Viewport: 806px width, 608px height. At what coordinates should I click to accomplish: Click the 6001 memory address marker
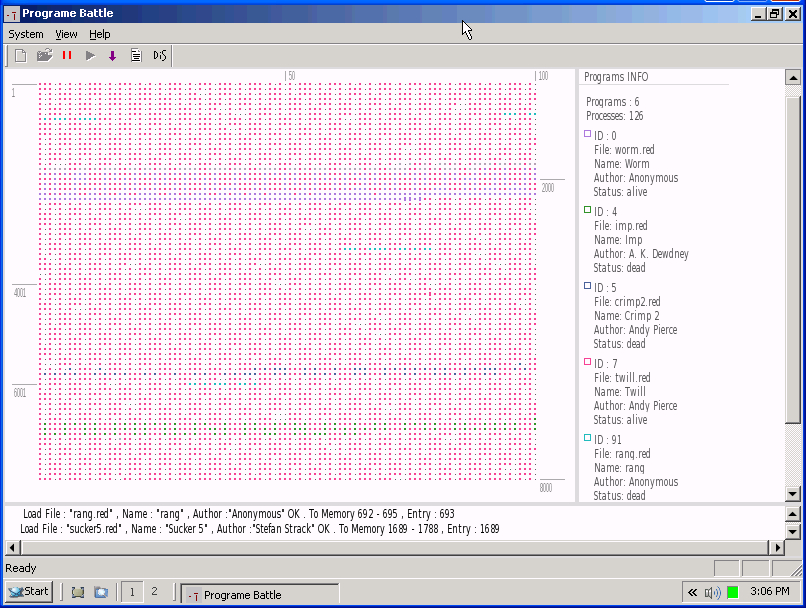[20, 393]
